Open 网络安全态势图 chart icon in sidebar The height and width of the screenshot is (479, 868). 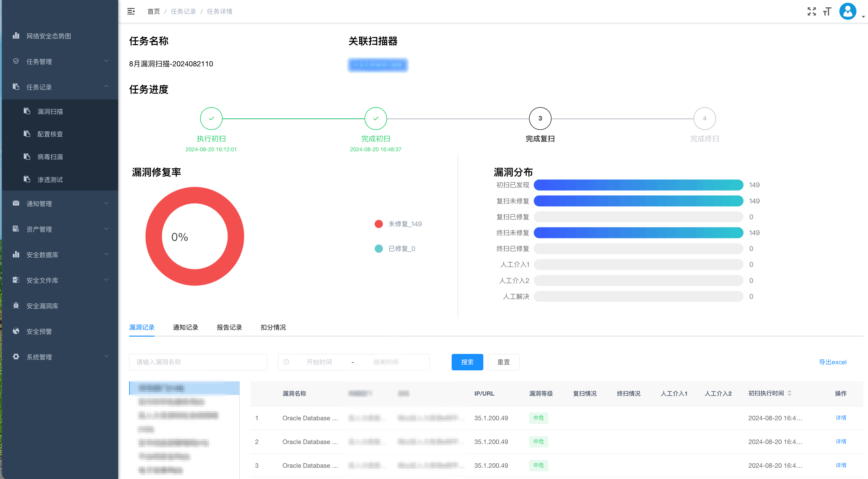[16, 36]
